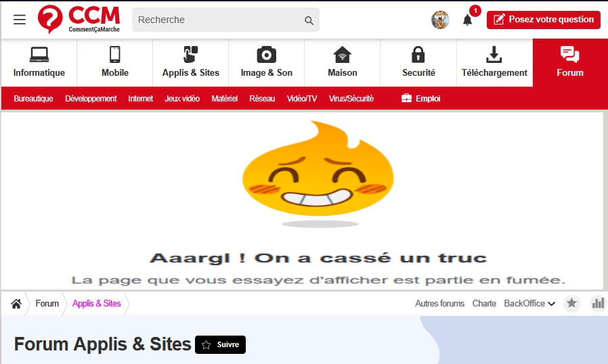Click the CCM CommentÇaMarche logo

point(79,20)
